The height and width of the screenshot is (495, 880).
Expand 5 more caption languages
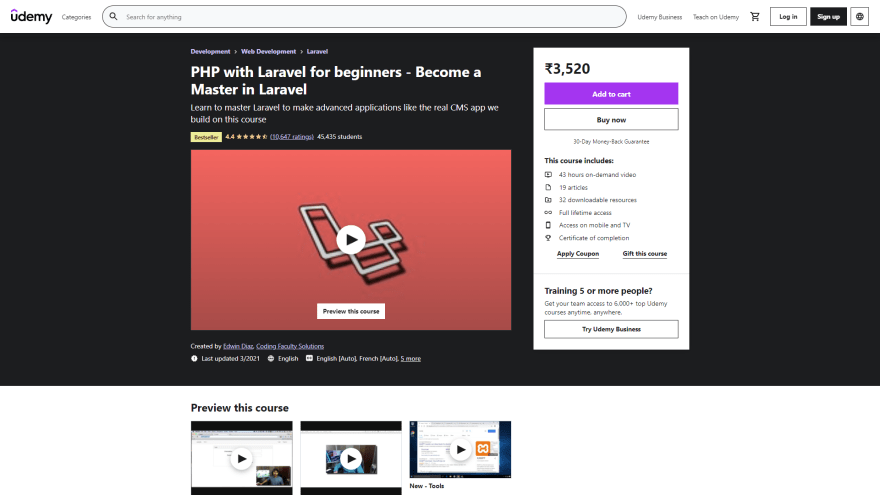coord(411,359)
